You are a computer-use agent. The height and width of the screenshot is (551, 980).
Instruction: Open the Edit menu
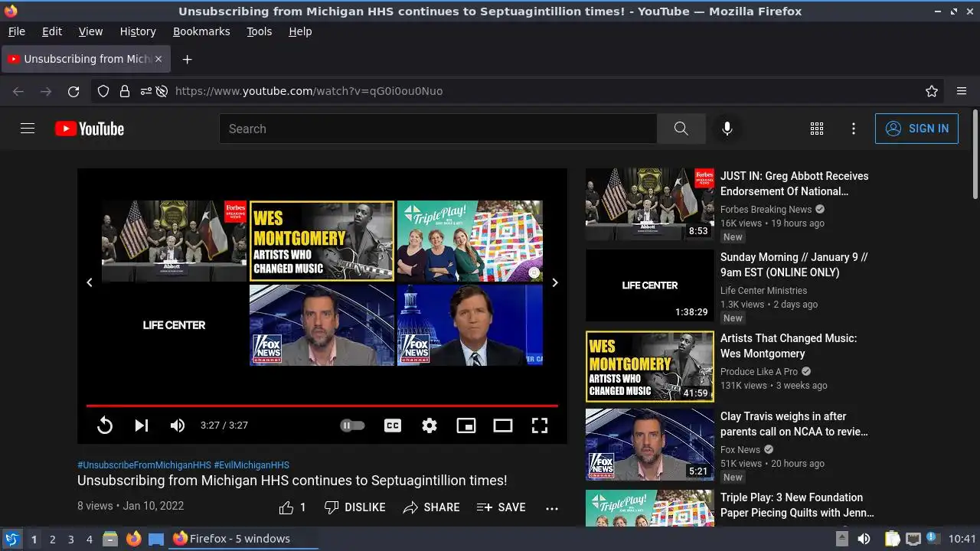pos(52,31)
